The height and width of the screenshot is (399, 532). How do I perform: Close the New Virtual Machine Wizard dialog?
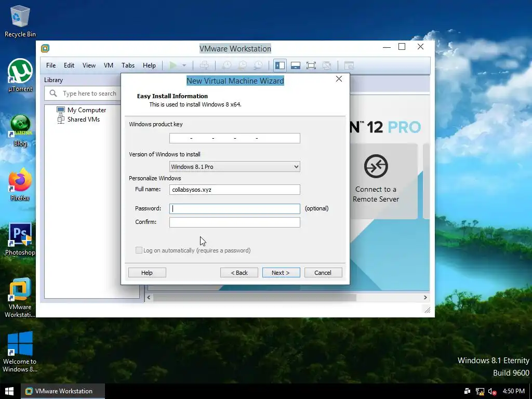tap(339, 79)
